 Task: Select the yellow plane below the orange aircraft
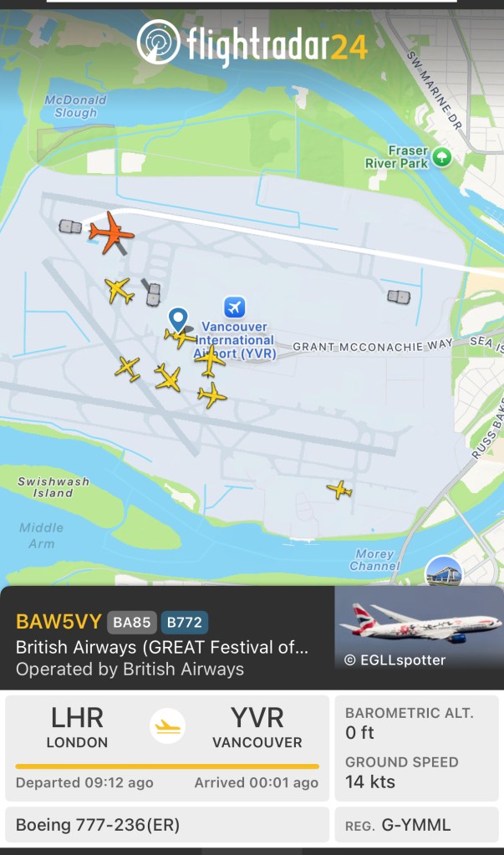pyautogui.click(x=120, y=290)
